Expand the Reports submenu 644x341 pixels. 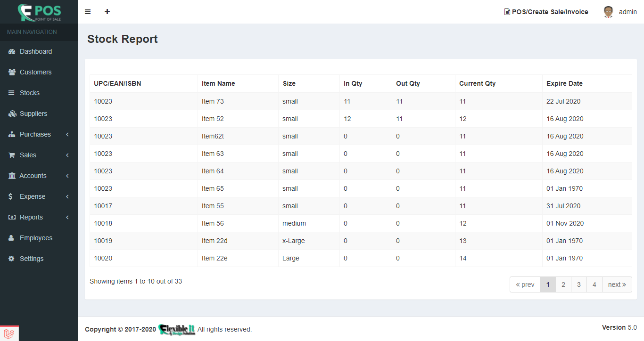66,217
